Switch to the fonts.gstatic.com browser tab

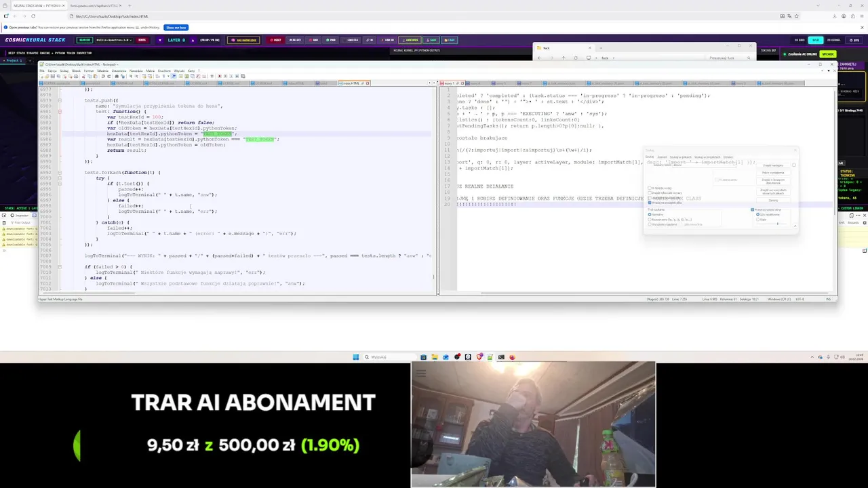pyautogui.click(x=96, y=5)
